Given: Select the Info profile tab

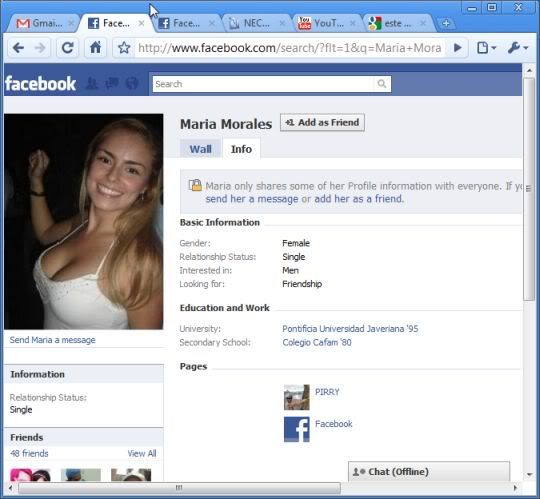Looking at the screenshot, I should pos(241,149).
